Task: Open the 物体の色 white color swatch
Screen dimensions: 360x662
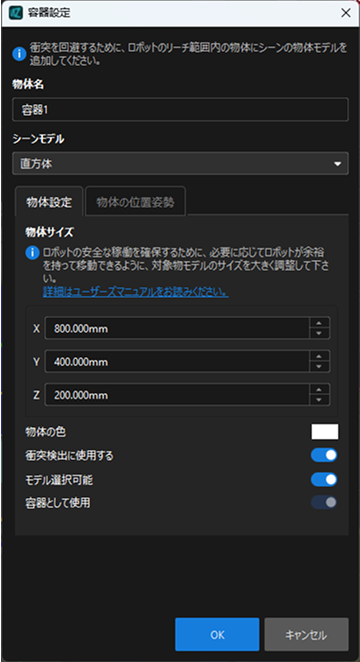Action: click(325, 432)
